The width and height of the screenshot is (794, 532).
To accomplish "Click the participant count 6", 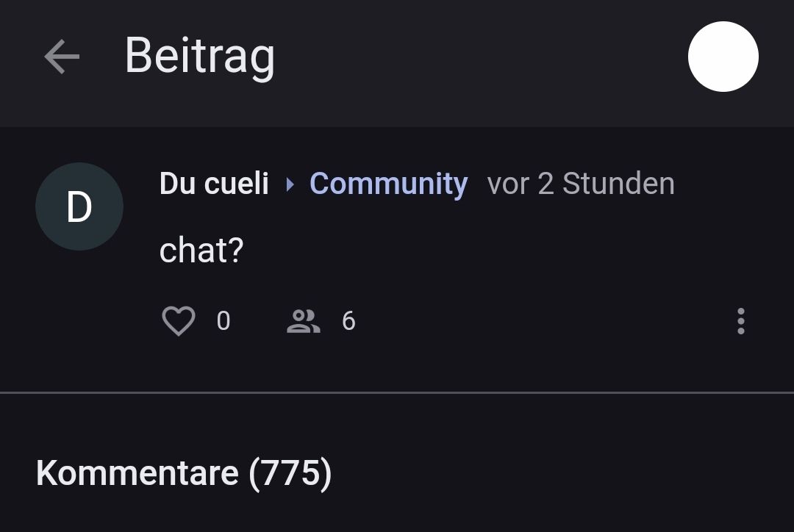I will [x=348, y=321].
